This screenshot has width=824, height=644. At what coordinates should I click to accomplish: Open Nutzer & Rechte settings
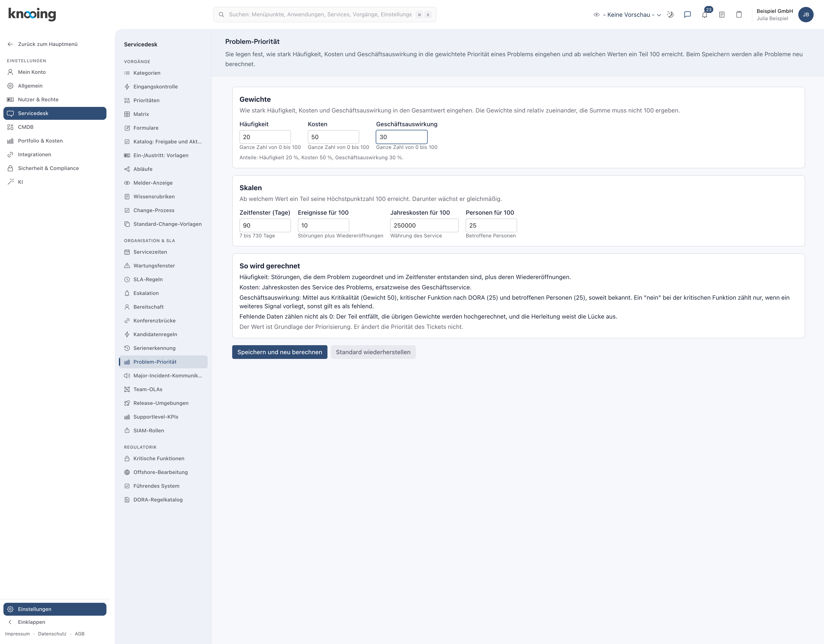tap(55, 100)
